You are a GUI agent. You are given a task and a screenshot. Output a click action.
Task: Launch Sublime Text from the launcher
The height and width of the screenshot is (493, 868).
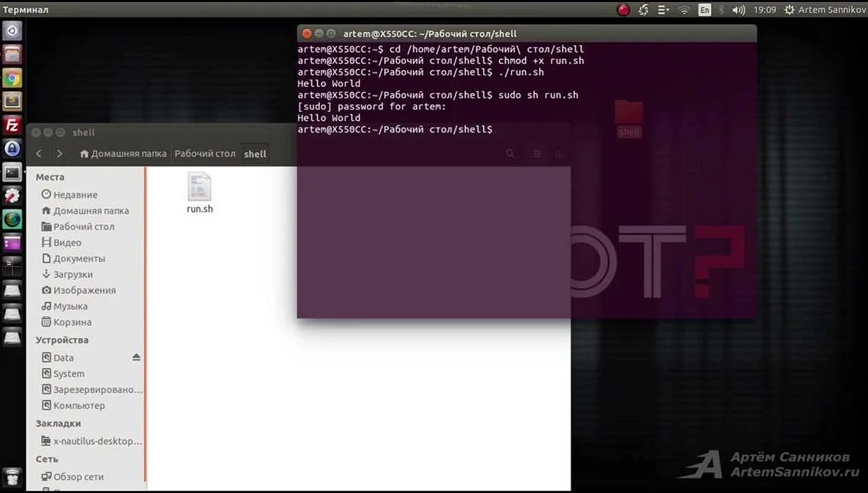coord(12,102)
